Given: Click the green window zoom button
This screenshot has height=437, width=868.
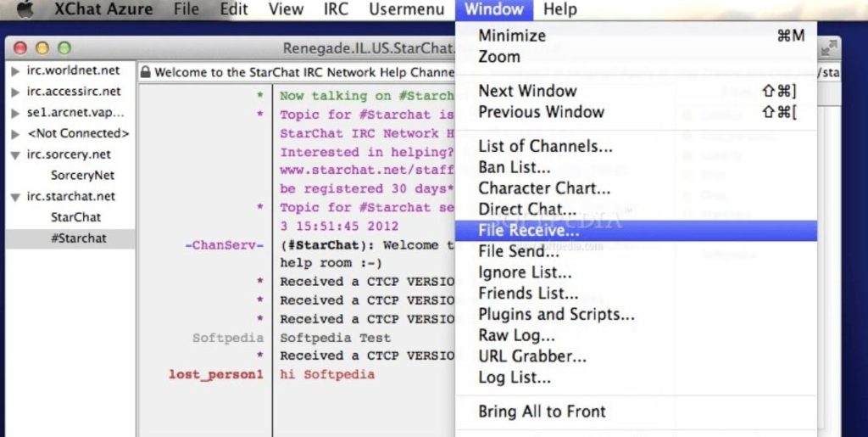Looking at the screenshot, I should [64, 48].
